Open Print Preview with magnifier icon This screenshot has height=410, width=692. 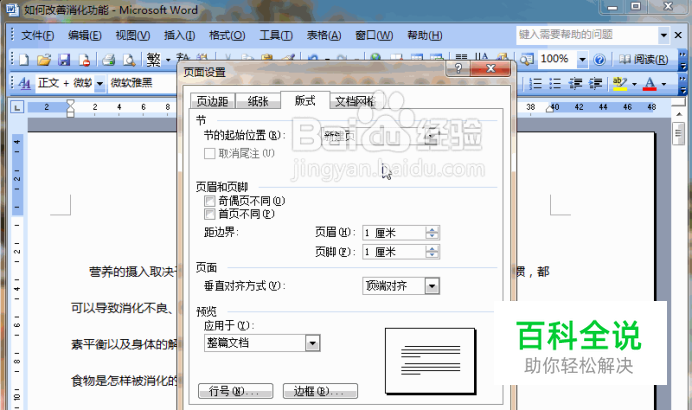coord(129,60)
